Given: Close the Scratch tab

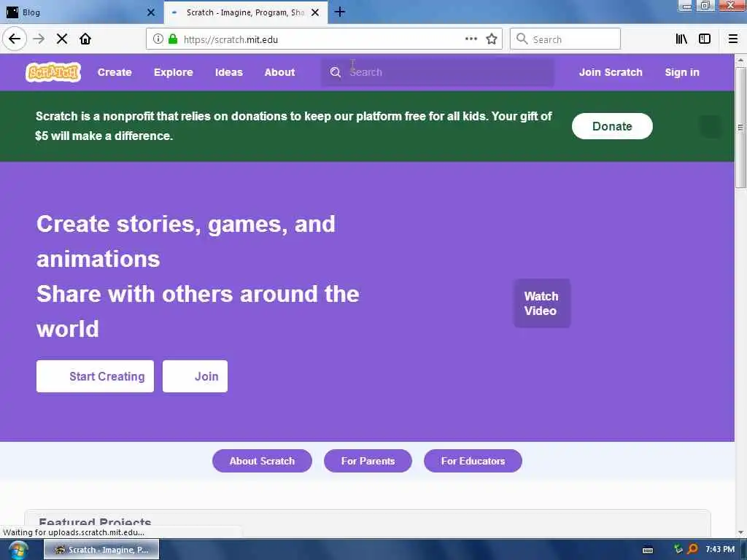Looking at the screenshot, I should (x=315, y=12).
